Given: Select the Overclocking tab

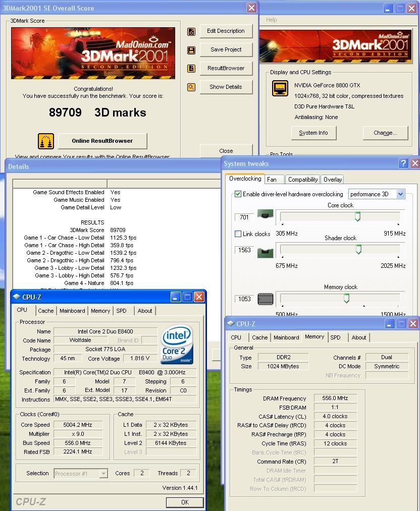Looking at the screenshot, I should (x=245, y=178).
